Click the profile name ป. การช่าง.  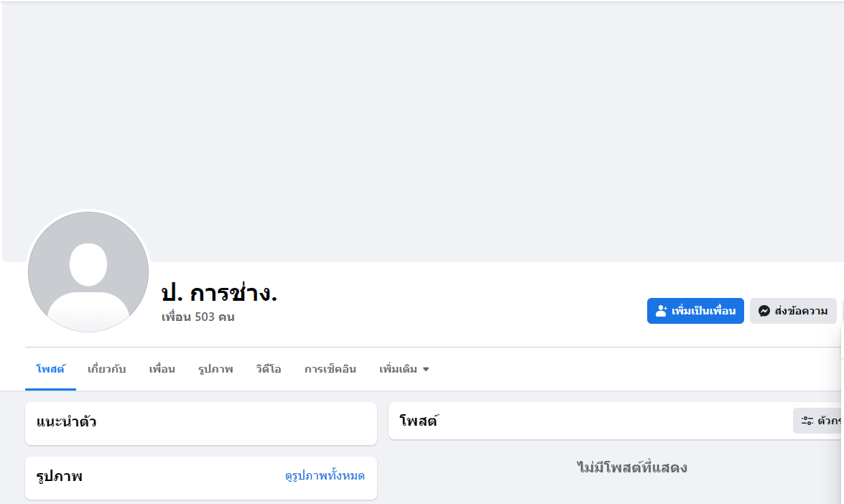pyautogui.click(x=219, y=292)
